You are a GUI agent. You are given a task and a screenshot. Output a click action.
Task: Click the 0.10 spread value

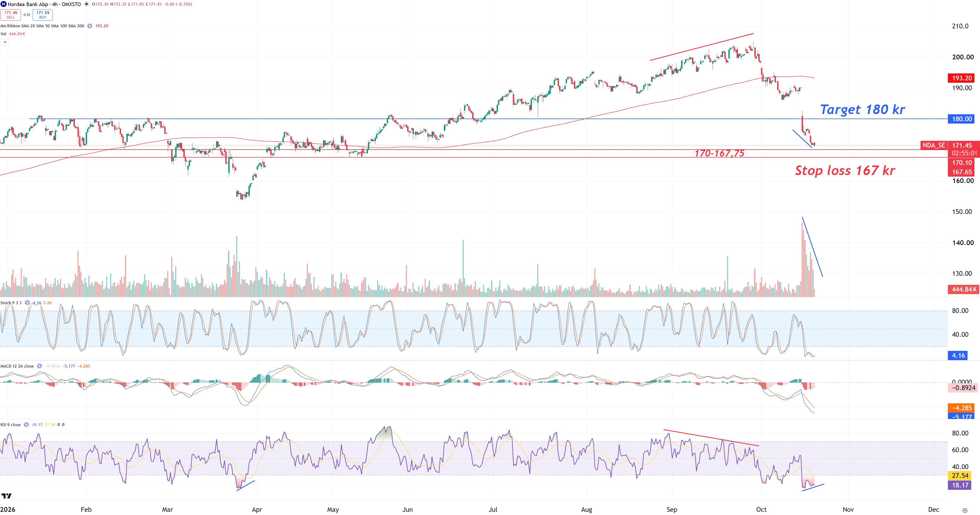coord(27,15)
